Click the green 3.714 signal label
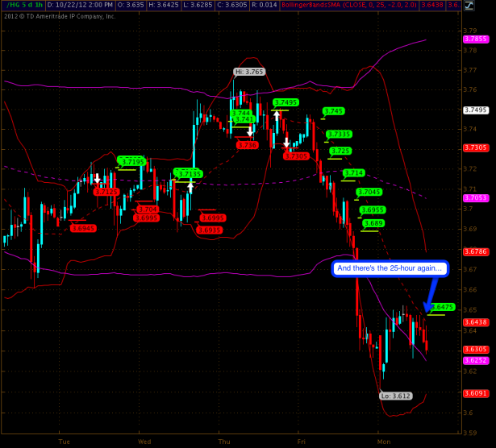The image size is (496, 448). click(354, 173)
